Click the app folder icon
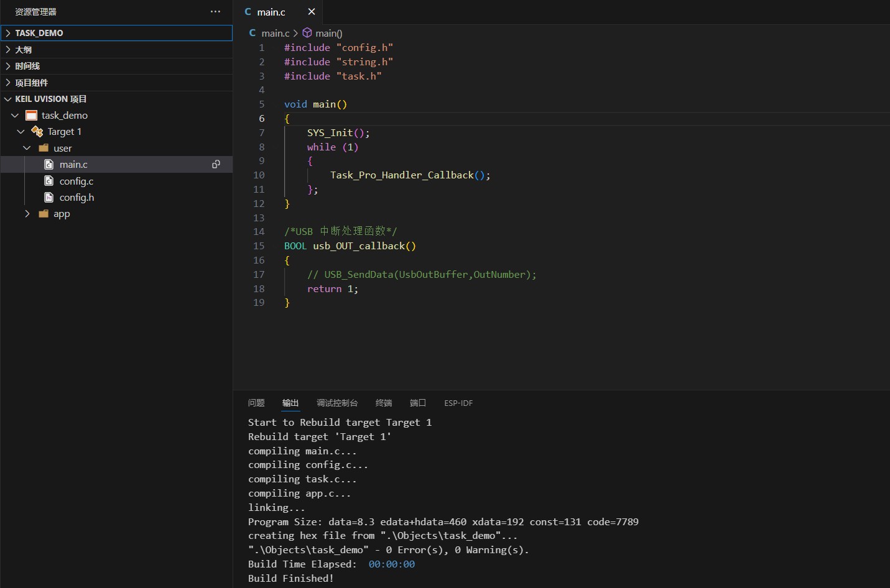This screenshot has width=890, height=588. tap(44, 214)
